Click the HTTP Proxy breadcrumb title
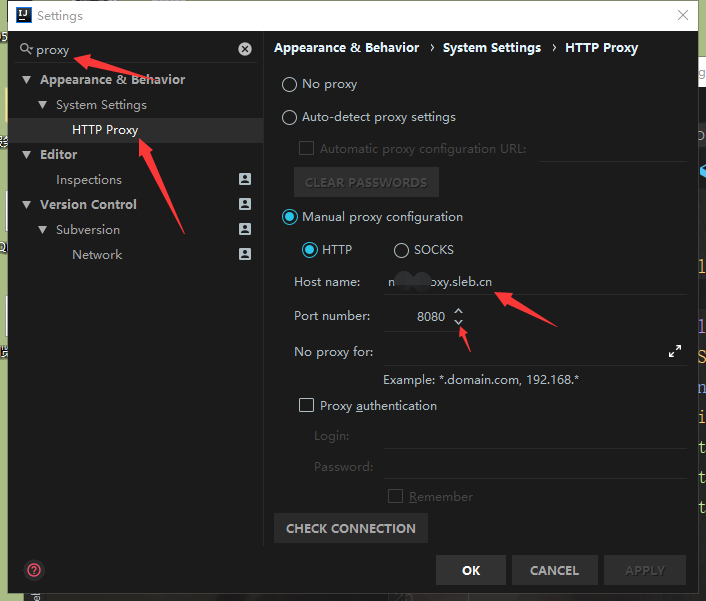 tap(601, 48)
